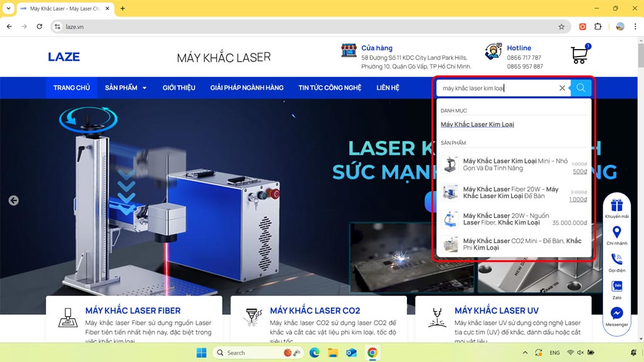The image size is (644, 362).
Task: Reload the page
Action: [x=40, y=26]
